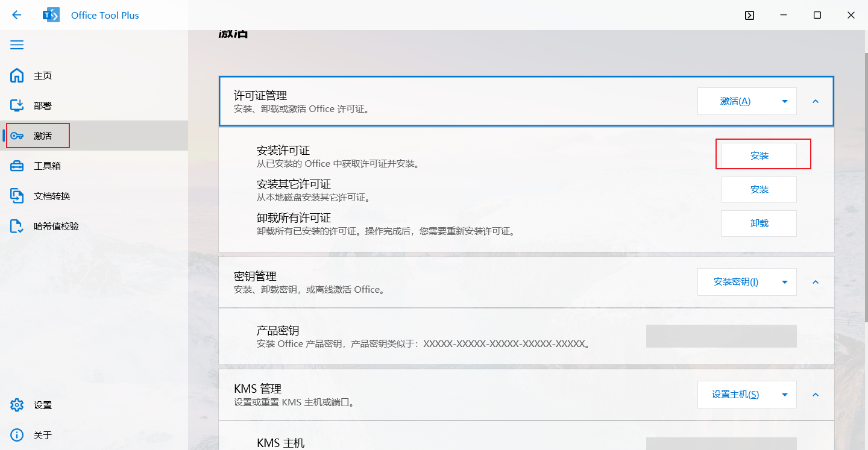Go to the 部署 deploy section
The image size is (868, 450).
pyautogui.click(x=94, y=105)
